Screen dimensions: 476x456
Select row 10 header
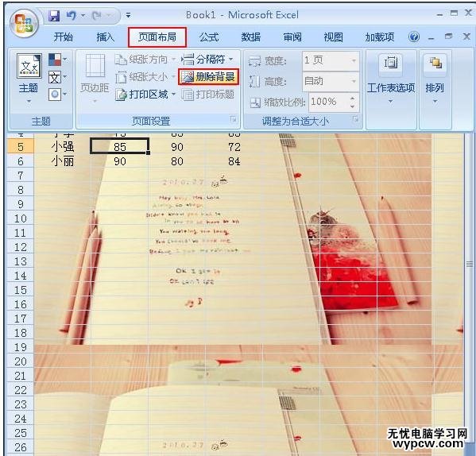pyautogui.click(x=21, y=218)
